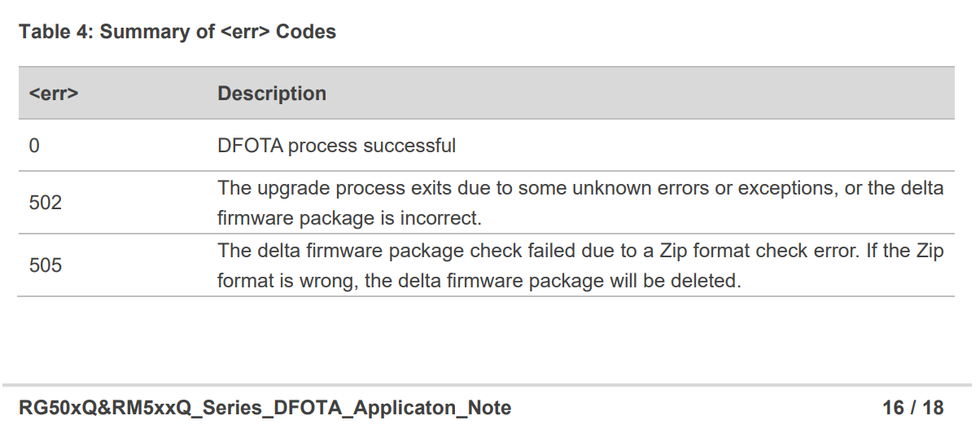This screenshot has width=980, height=442.
Task: Click the Table 4 caption title
Action: [177, 32]
